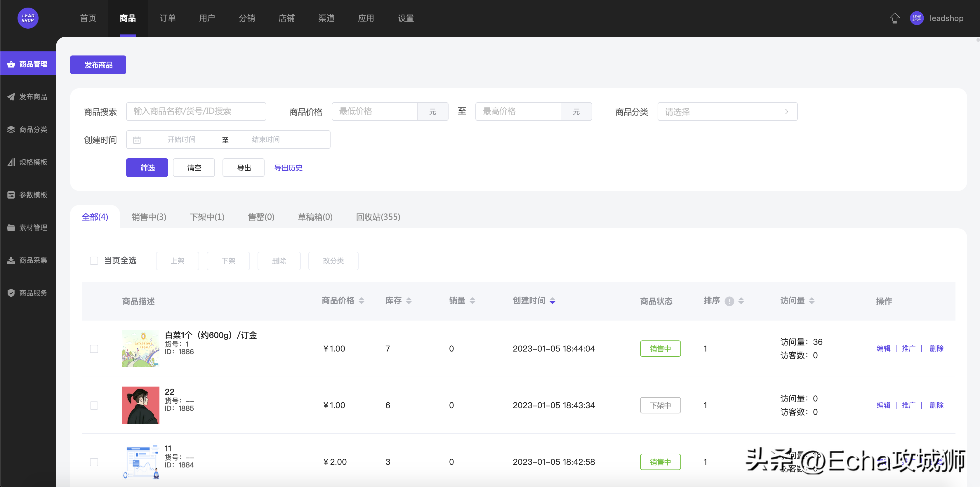Click the icon beside 参数模板
This screenshot has width=980, height=487.
11,195
